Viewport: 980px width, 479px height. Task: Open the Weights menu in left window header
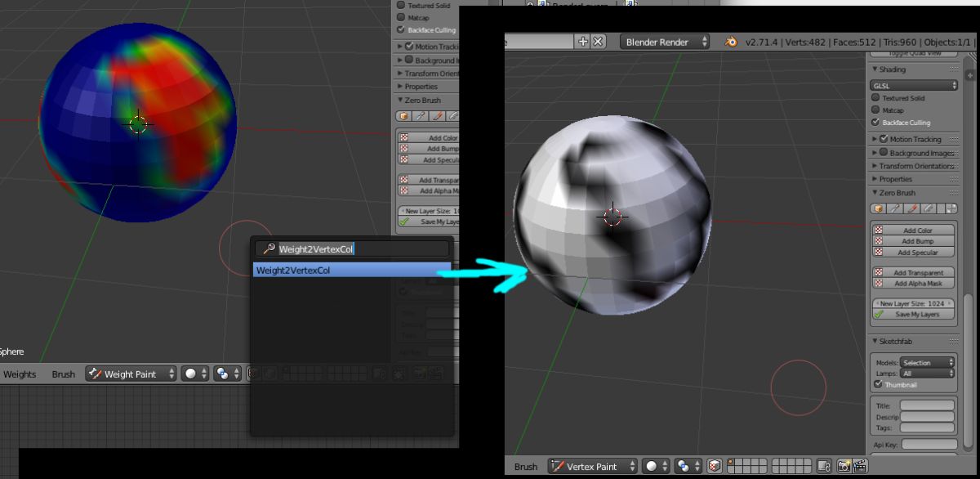(20, 374)
